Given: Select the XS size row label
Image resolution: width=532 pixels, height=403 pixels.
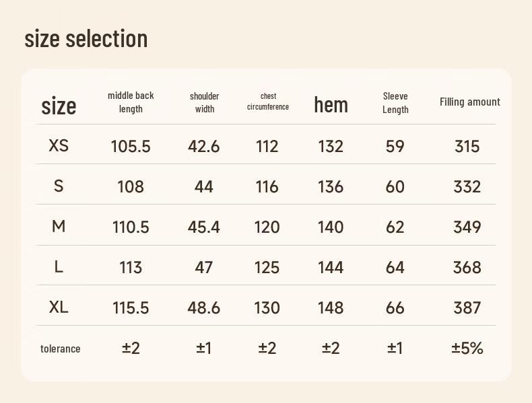Looking at the screenshot, I should pyautogui.click(x=59, y=145).
